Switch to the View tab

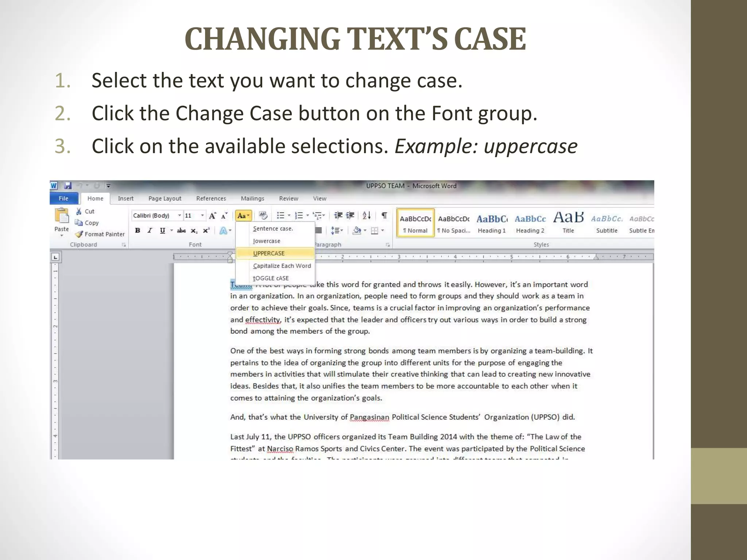[x=320, y=198]
